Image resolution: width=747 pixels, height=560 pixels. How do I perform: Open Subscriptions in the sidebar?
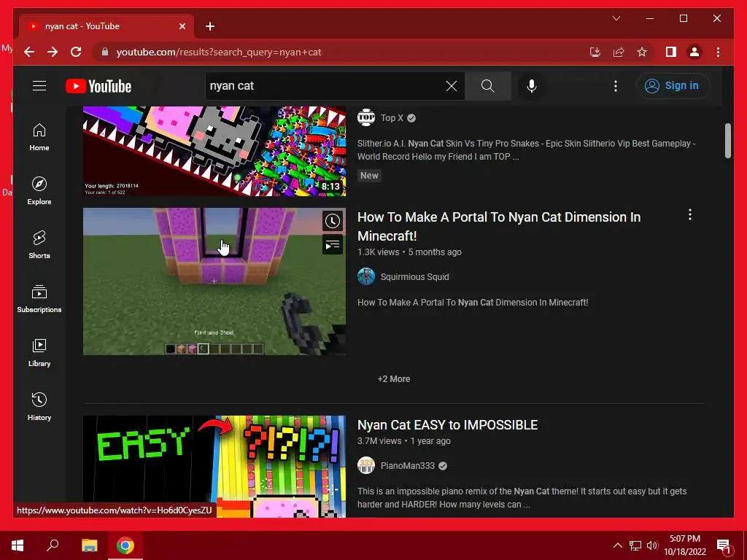tap(39, 298)
